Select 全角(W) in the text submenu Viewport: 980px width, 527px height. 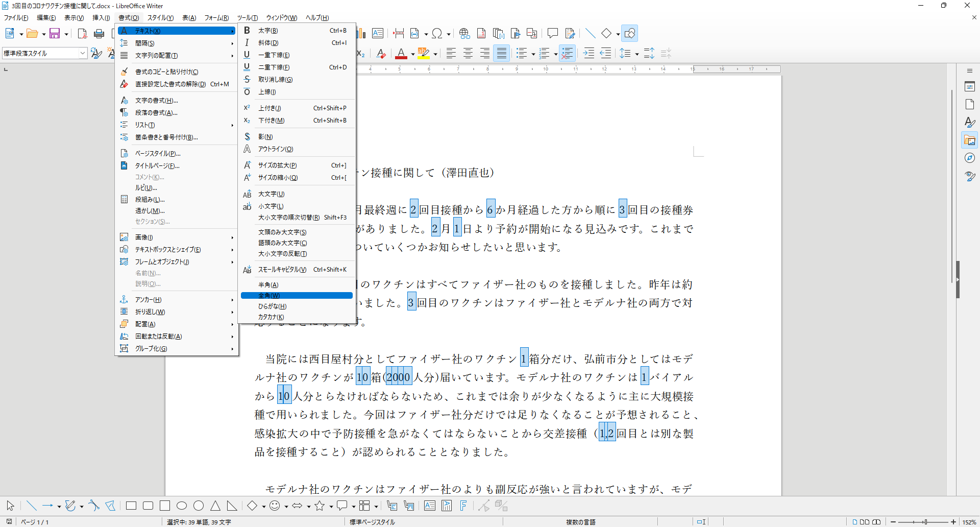(297, 295)
